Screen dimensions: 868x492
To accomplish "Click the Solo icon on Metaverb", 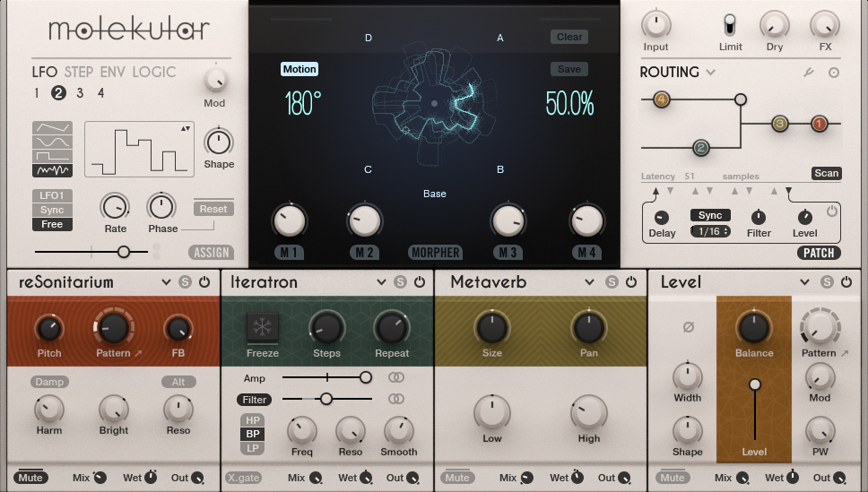I will (x=612, y=282).
